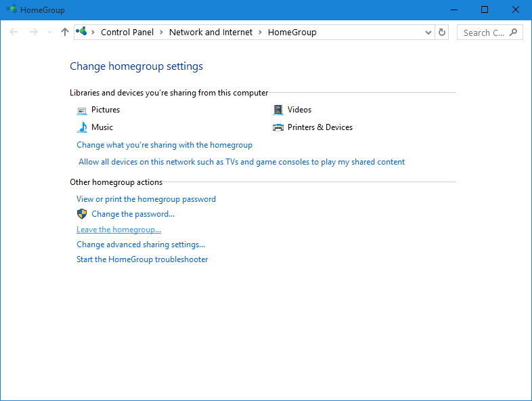Viewport: 532px width, 401px height.
Task: Open Network and Internet breadcrumb
Action: (210, 33)
